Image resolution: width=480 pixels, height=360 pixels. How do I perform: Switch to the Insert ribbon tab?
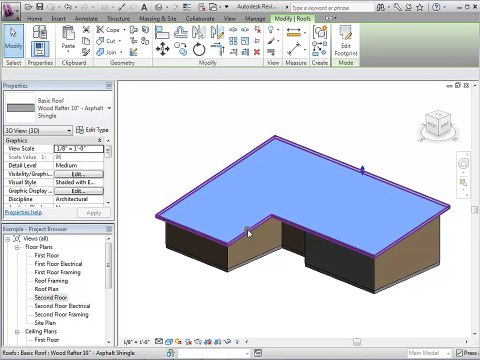coord(59,19)
